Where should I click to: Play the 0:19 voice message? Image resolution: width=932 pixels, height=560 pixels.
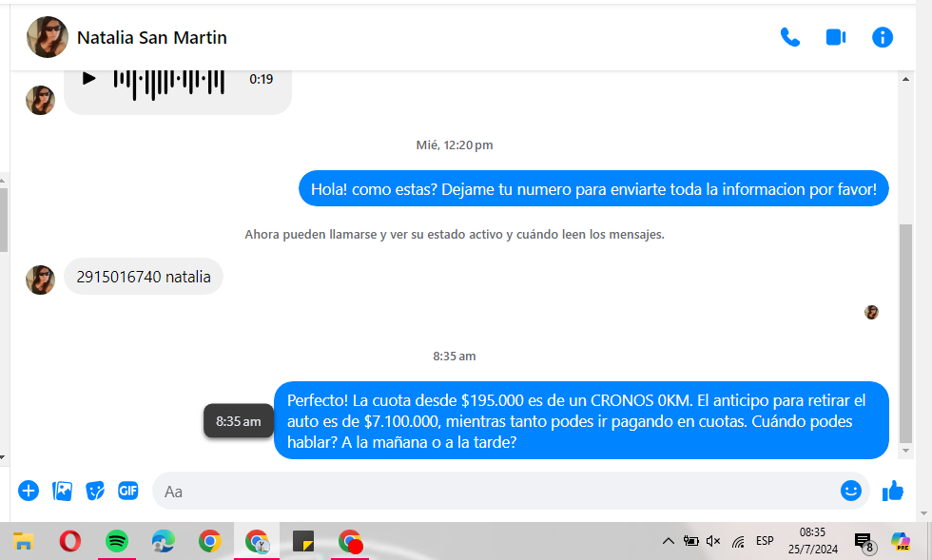click(x=89, y=78)
